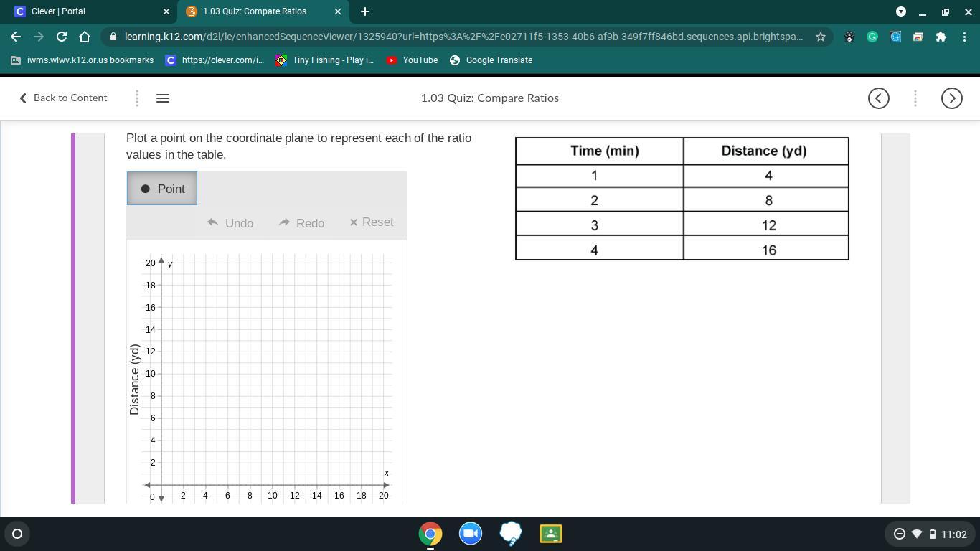The height and width of the screenshot is (551, 980).
Task: Click the browser back arrow
Action: point(16,37)
